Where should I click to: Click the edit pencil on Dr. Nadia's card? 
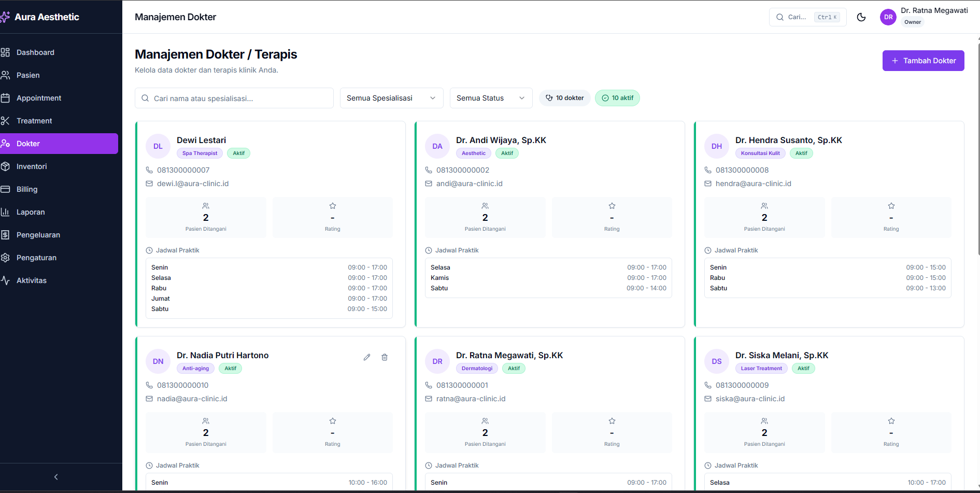click(367, 357)
